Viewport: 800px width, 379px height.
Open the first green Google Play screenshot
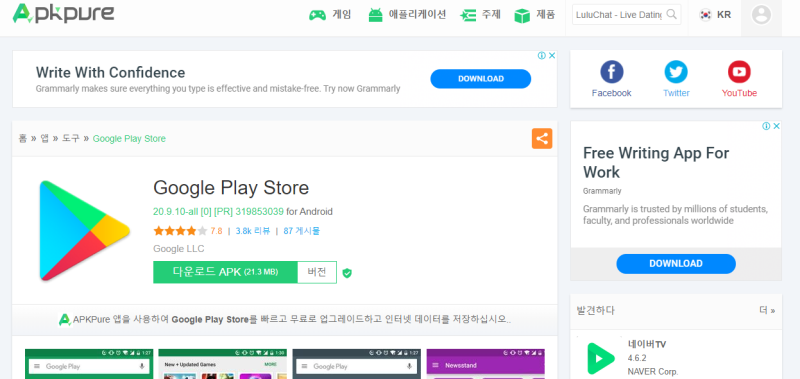click(89, 364)
